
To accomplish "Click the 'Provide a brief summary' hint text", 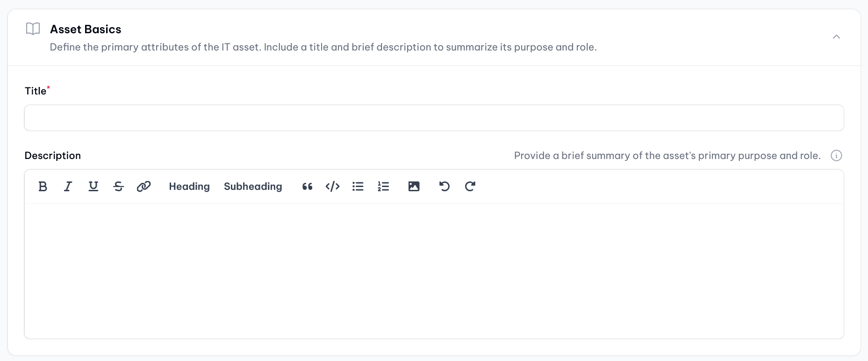I will tap(667, 156).
